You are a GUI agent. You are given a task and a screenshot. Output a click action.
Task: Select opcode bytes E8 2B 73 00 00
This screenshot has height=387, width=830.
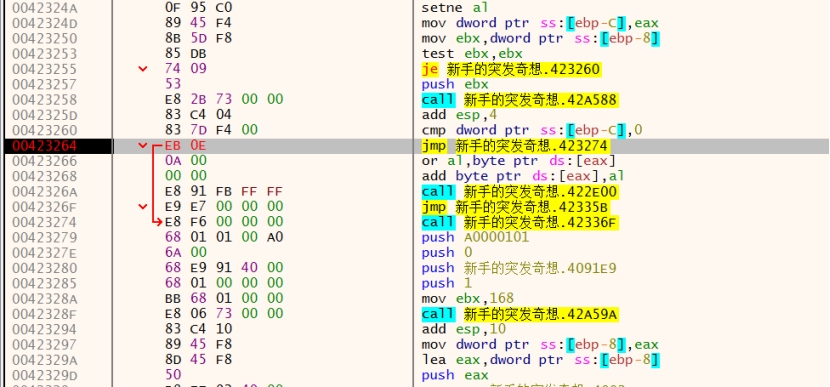(224, 100)
